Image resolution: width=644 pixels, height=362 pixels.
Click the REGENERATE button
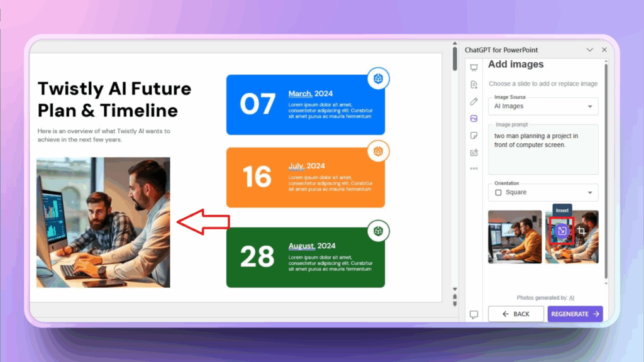(575, 314)
